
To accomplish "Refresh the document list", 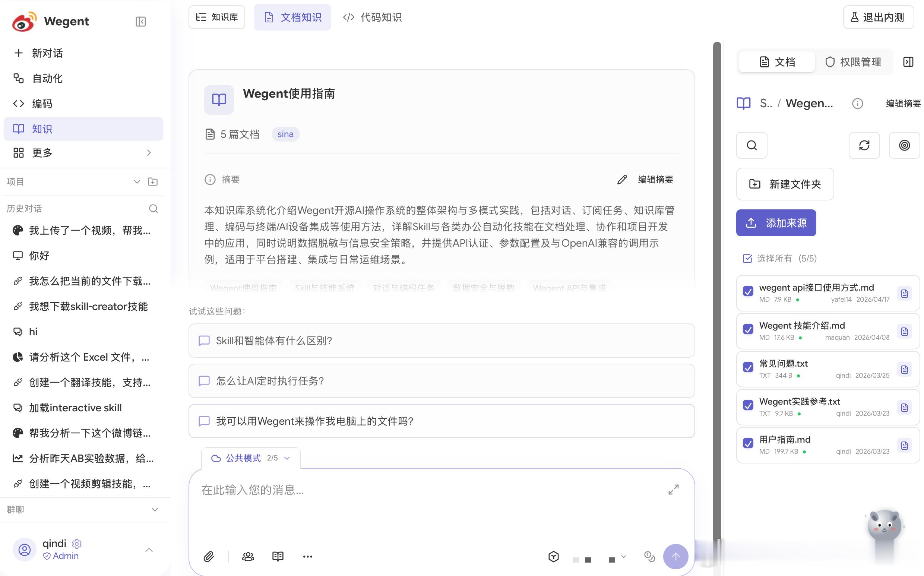I will tap(864, 145).
